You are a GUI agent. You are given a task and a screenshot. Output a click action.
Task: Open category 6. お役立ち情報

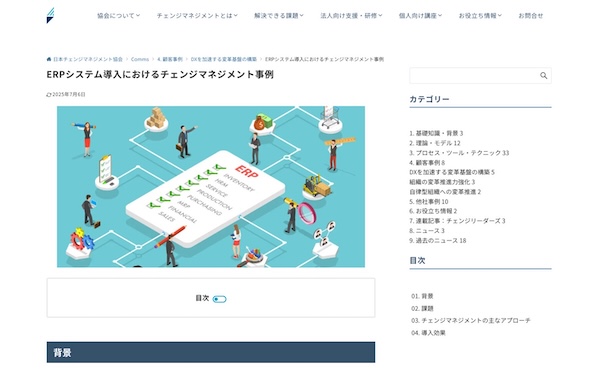[x=433, y=211]
